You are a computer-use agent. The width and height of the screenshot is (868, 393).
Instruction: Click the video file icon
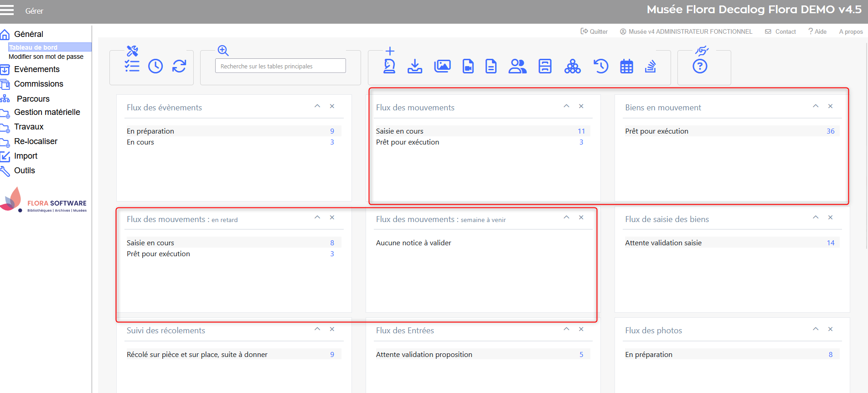click(x=468, y=67)
